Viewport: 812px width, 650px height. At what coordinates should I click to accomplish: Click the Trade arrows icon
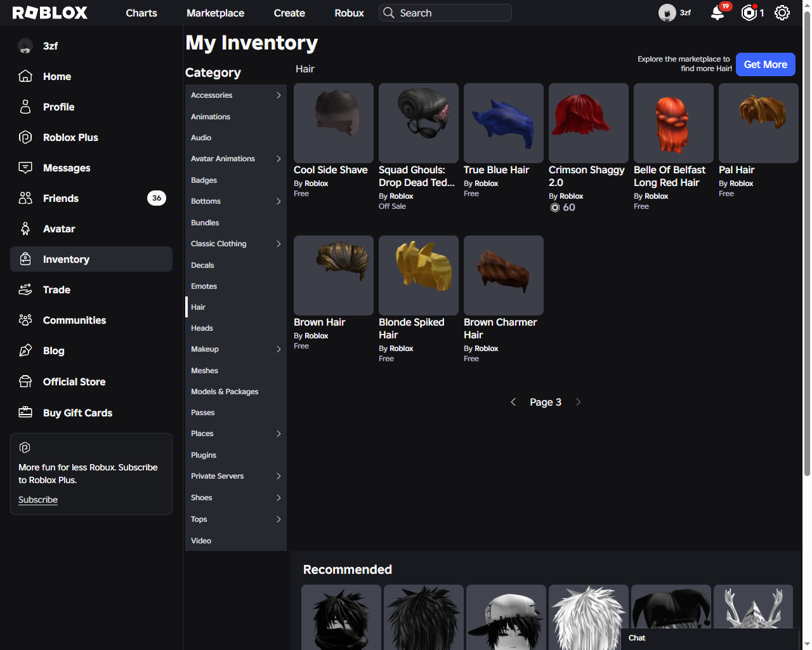coord(25,289)
